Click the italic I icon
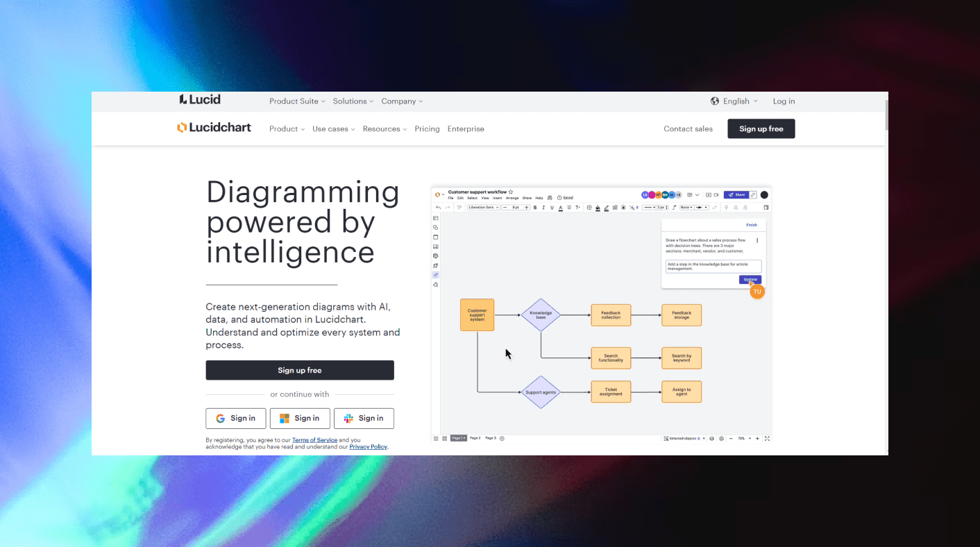Screen dimensions: 980x547 tap(543, 208)
